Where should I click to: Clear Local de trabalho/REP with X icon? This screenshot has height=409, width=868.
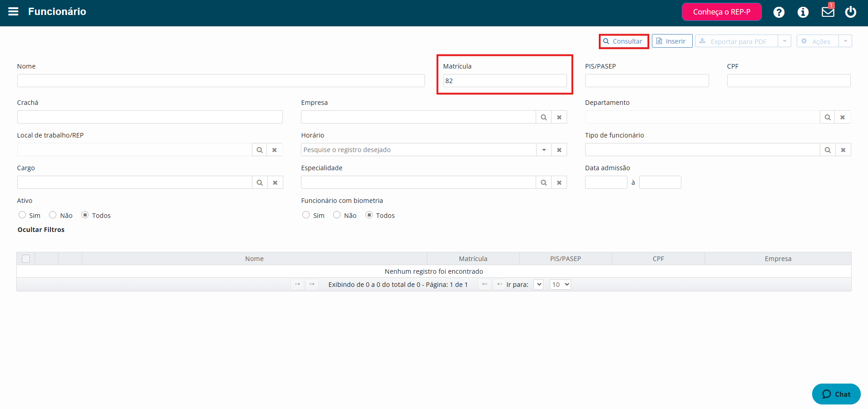pyautogui.click(x=275, y=150)
